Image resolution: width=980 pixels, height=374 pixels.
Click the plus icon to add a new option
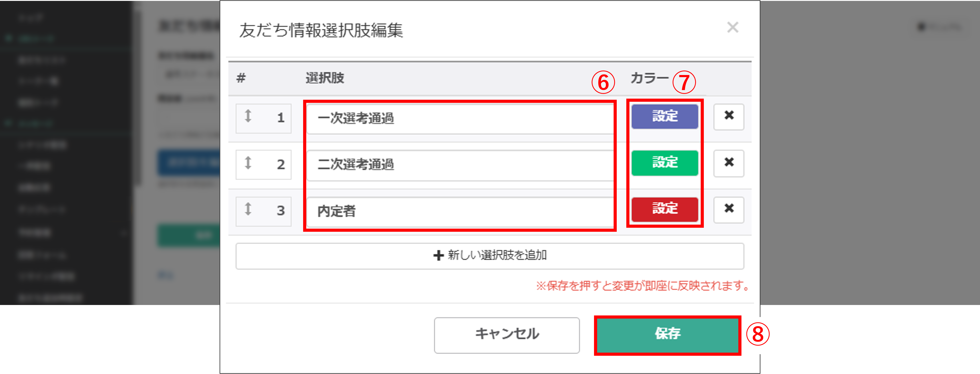(x=438, y=255)
